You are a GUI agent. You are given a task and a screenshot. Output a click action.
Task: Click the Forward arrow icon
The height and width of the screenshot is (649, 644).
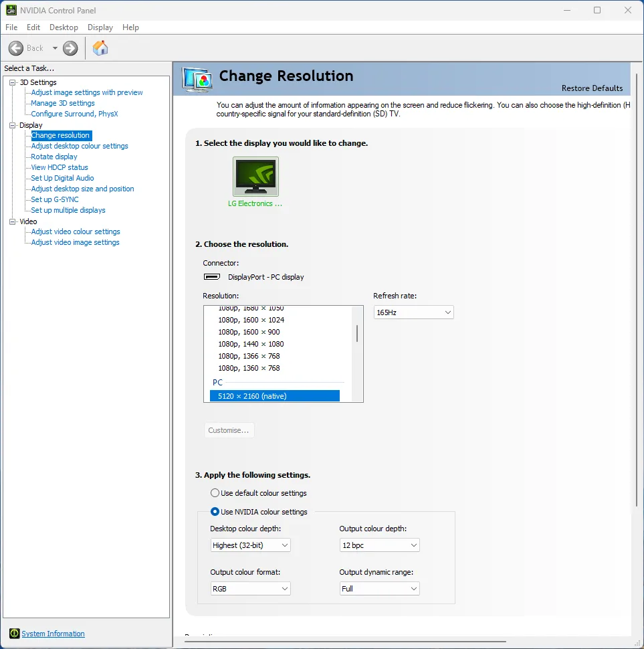click(x=70, y=48)
